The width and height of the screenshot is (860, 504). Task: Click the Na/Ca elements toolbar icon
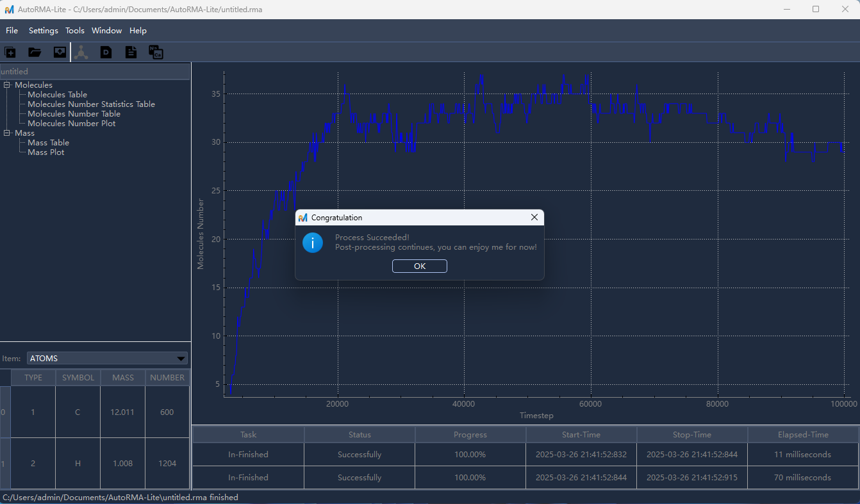pos(156,53)
